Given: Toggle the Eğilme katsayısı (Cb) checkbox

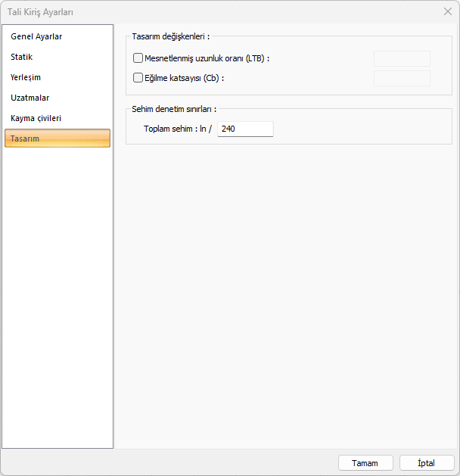Looking at the screenshot, I should click(138, 77).
